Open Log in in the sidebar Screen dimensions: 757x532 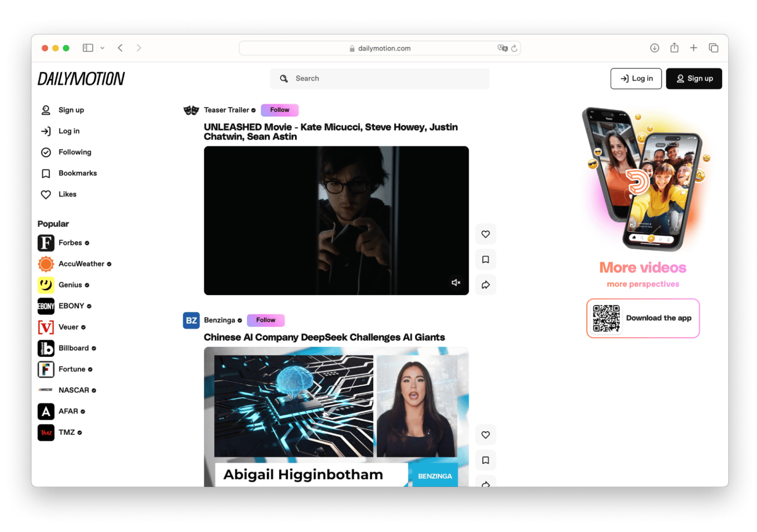click(61, 131)
